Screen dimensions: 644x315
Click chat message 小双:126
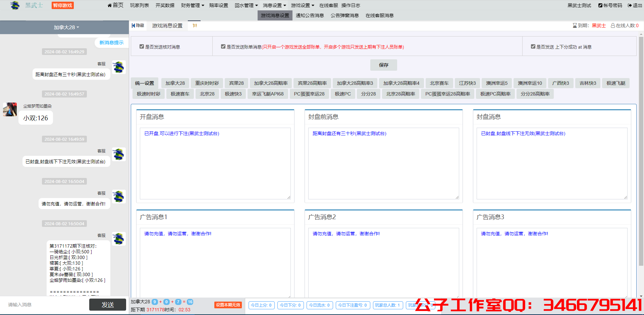pos(36,118)
